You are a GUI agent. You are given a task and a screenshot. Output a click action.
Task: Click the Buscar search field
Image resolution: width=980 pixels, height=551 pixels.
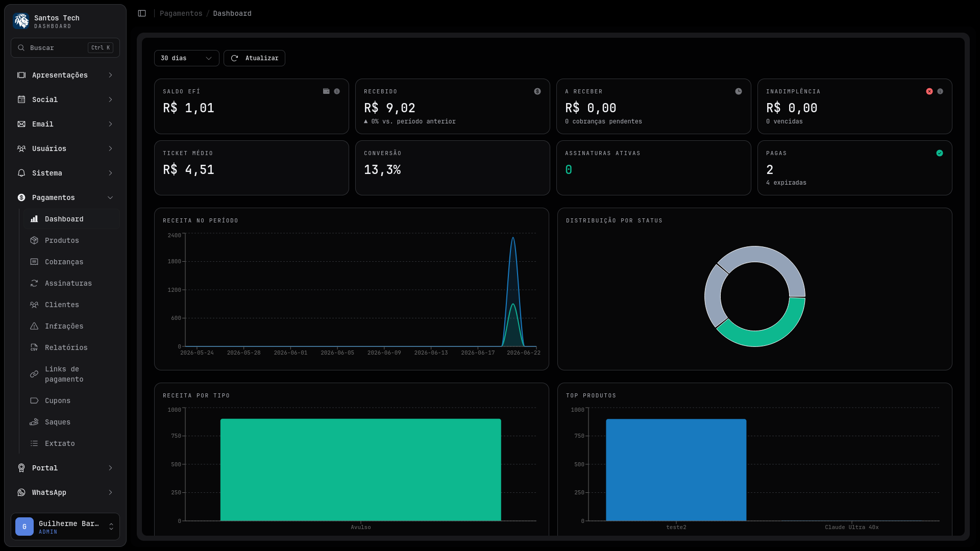[65, 47]
